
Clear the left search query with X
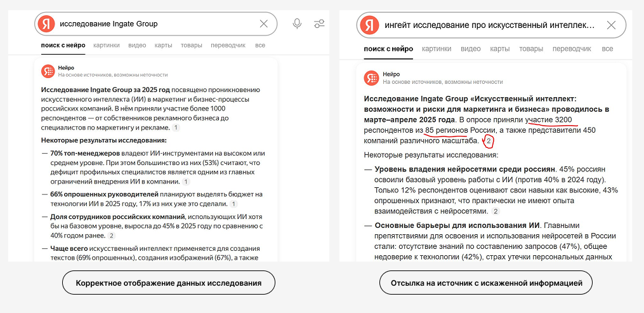point(264,24)
